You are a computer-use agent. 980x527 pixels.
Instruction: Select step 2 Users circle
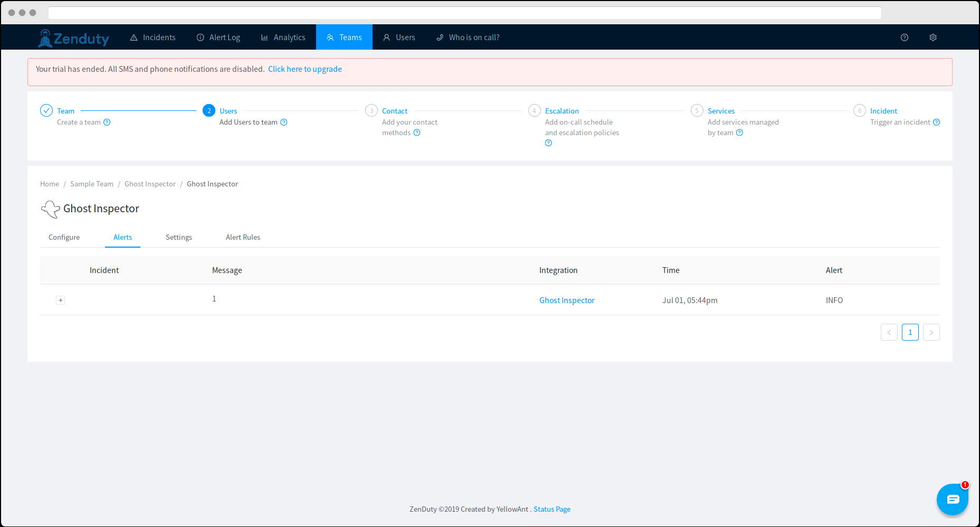[x=209, y=110]
